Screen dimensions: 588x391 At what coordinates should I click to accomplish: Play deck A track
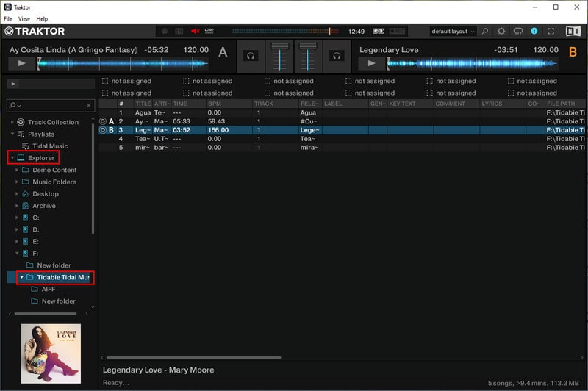pyautogui.click(x=22, y=63)
